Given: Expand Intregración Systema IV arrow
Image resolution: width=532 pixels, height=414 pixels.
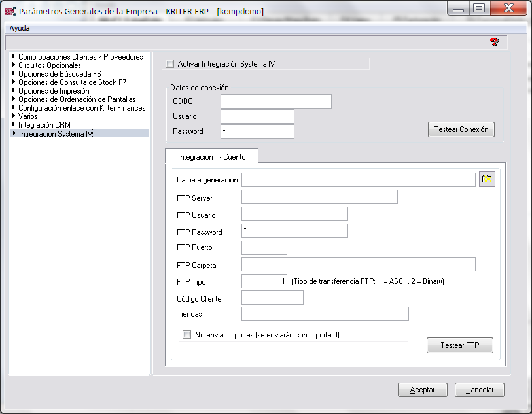Looking at the screenshot, I should (14, 133).
